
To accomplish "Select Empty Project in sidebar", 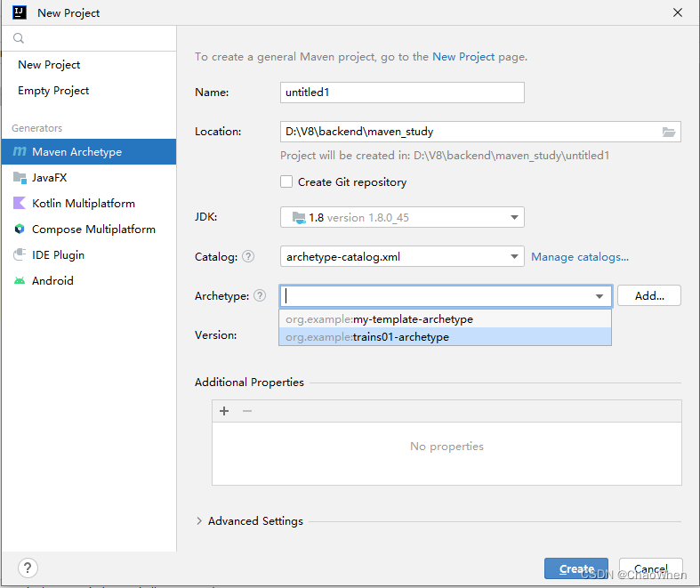I will (89, 91).
